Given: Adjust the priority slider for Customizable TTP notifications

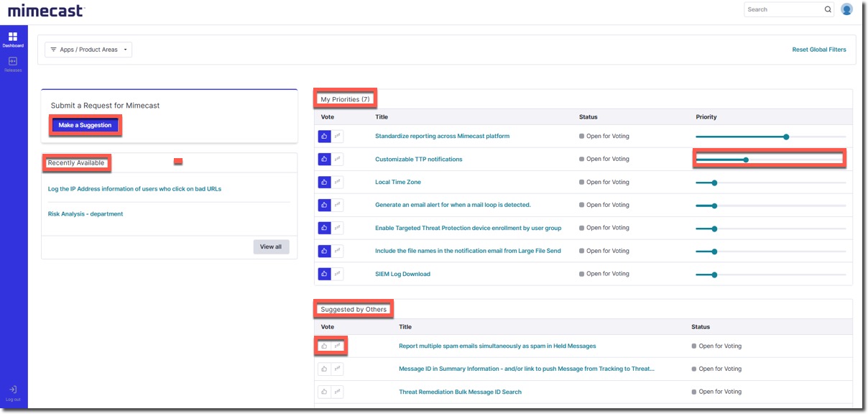Looking at the screenshot, I should (x=745, y=159).
